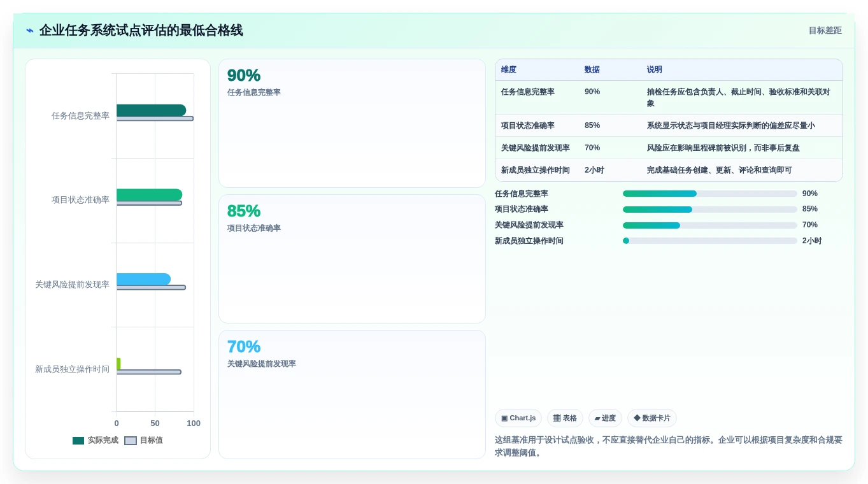This screenshot has width=868, height=484.
Task: Click the footer note about 试点验收
Action: point(669,446)
